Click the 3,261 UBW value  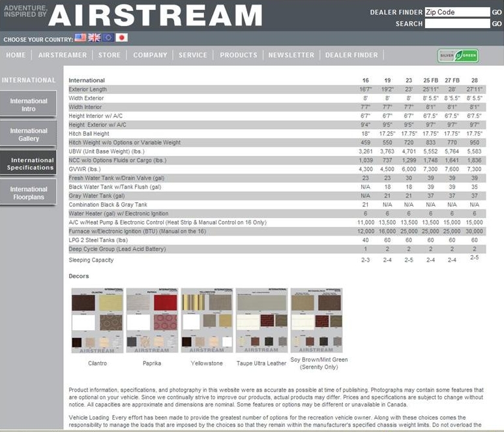[x=366, y=151]
